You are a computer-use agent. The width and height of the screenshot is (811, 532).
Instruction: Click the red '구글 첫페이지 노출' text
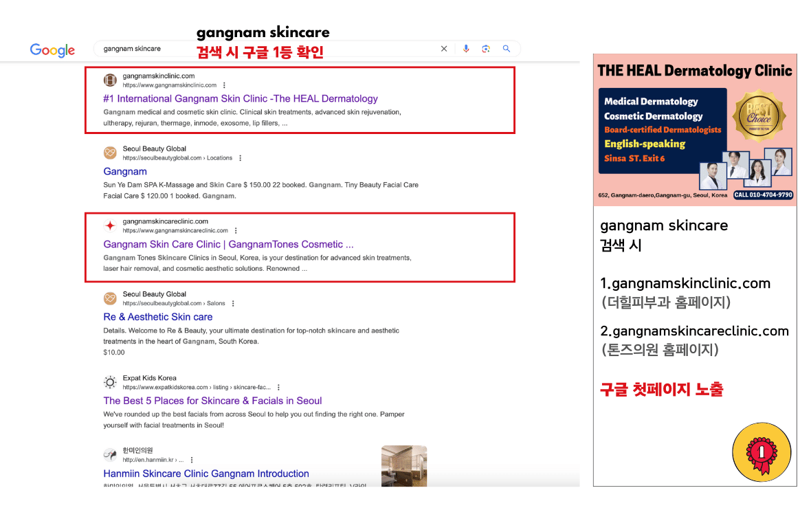(662, 389)
